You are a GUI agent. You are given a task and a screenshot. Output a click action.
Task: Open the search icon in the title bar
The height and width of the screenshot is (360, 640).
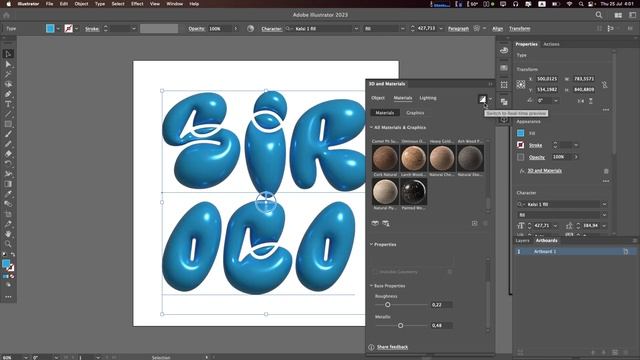tap(599, 15)
